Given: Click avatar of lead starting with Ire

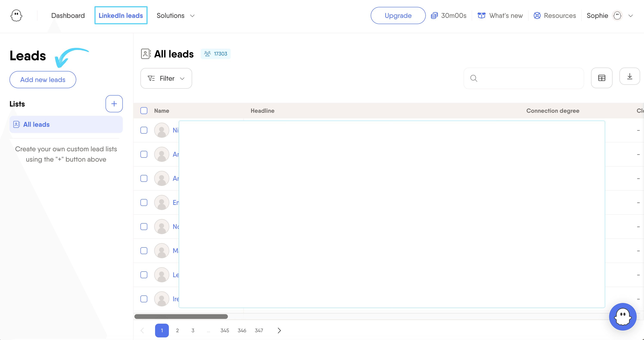Looking at the screenshot, I should (162, 299).
